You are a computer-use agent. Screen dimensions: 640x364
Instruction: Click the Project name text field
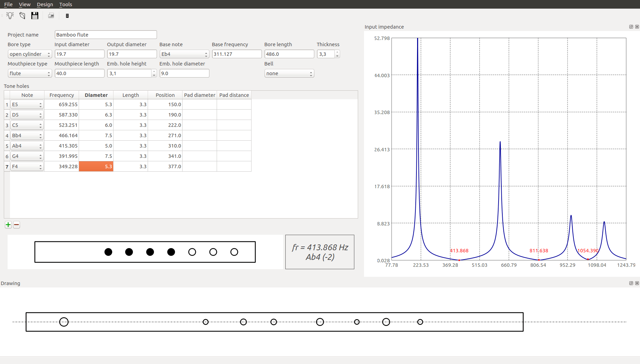coord(106,35)
